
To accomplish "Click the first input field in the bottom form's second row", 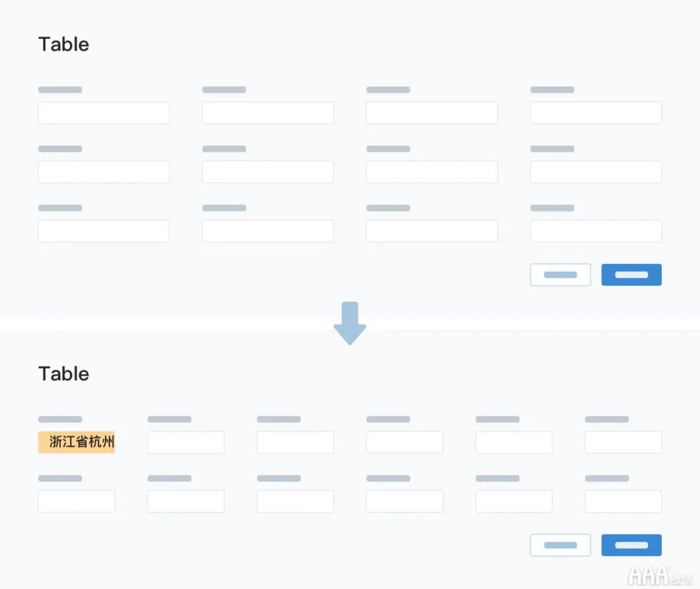I will [76, 501].
